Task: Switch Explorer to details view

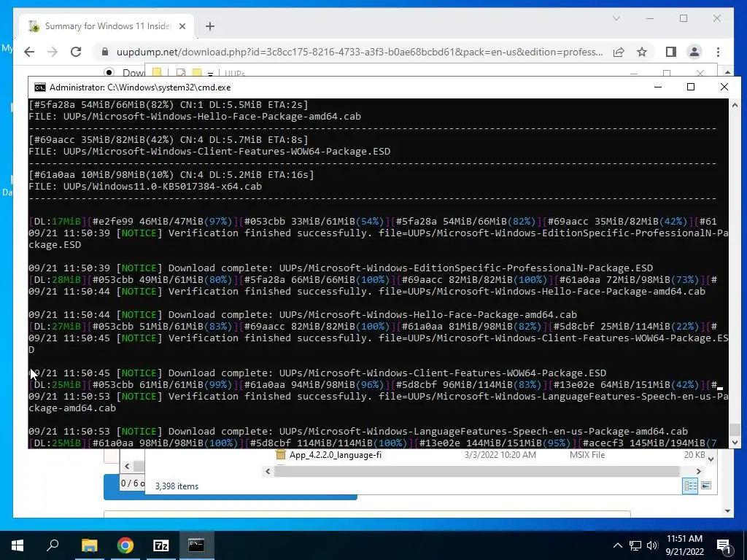Action: 690,486
